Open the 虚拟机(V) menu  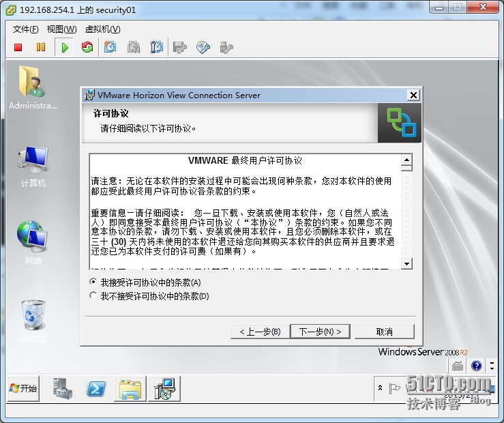102,29
